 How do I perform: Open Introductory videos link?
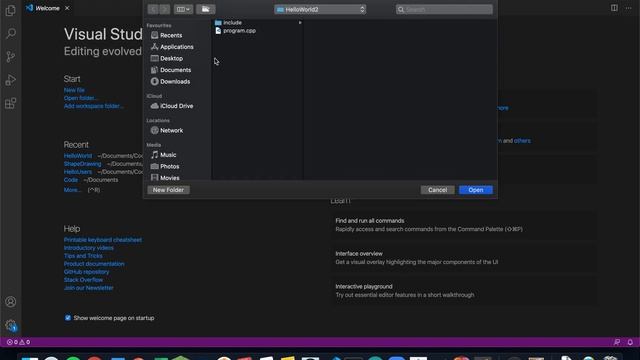click(89, 248)
